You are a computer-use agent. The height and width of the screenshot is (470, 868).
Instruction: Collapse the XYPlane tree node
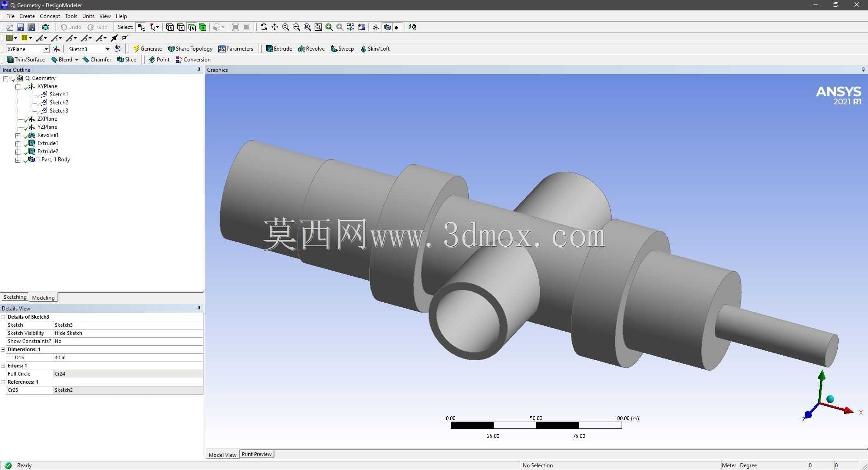[x=18, y=86]
